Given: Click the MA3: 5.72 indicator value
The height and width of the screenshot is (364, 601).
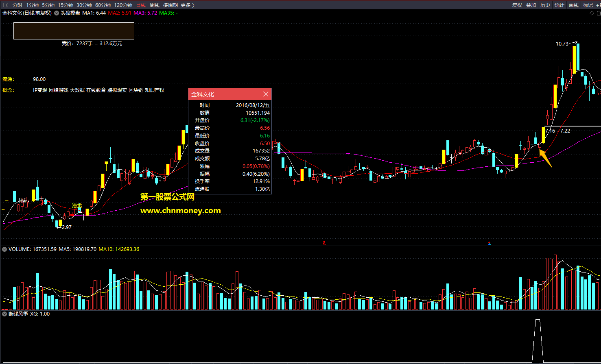Looking at the screenshot, I should [145, 13].
